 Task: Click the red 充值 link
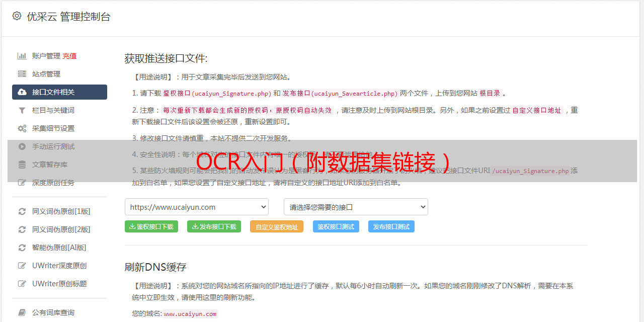tap(69, 56)
